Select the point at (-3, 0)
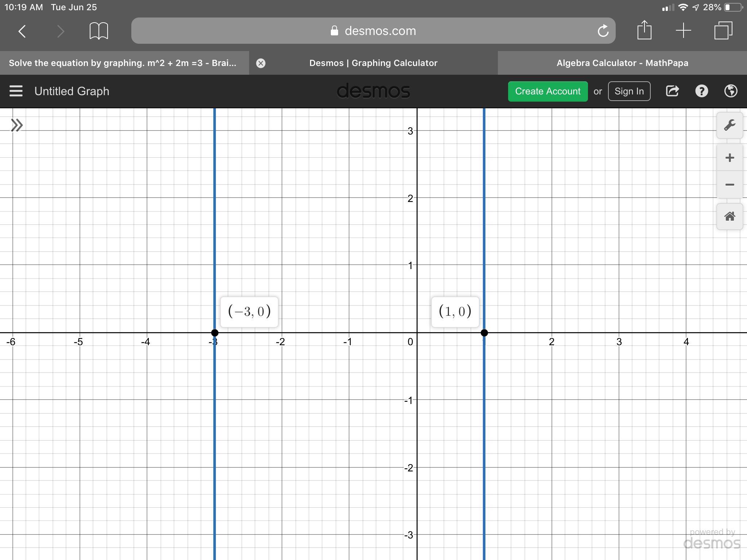The height and width of the screenshot is (560, 747). (x=215, y=332)
